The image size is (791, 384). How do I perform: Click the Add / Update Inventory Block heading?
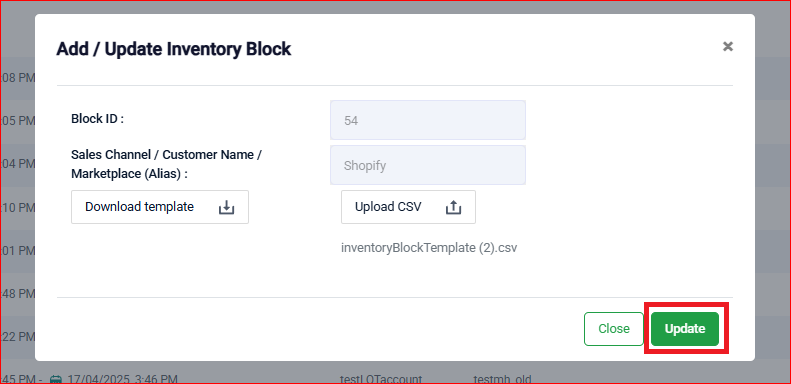pos(174,49)
